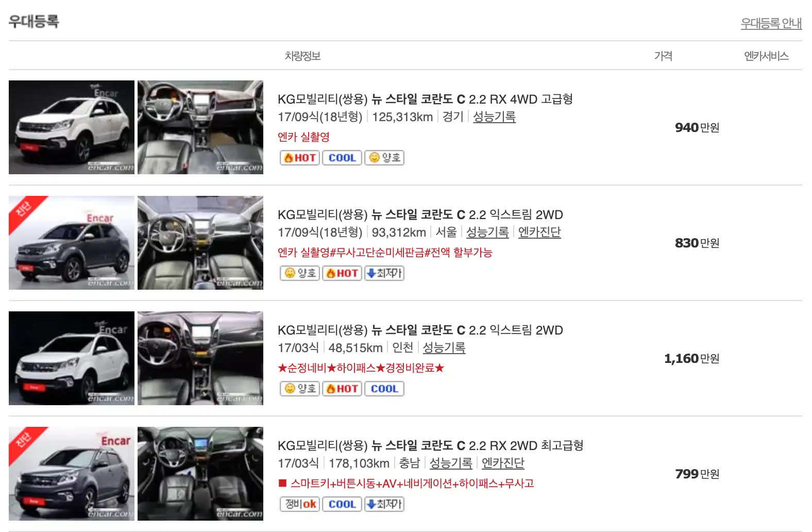View exterior photo of gray 830만원 car
Image resolution: width=812 pixels, height=532 pixels.
(x=72, y=243)
